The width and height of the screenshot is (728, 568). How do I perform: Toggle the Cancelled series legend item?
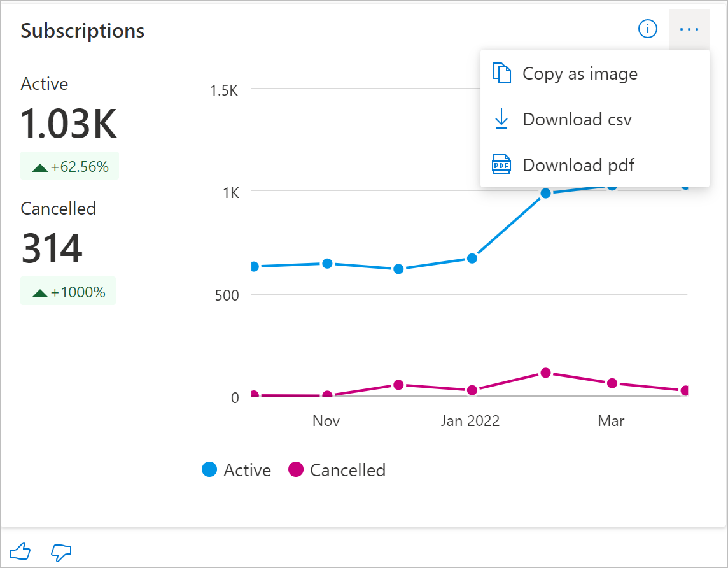click(347, 470)
